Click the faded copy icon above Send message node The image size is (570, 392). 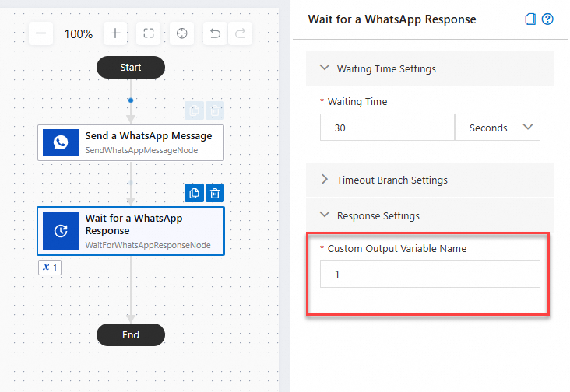[194, 110]
